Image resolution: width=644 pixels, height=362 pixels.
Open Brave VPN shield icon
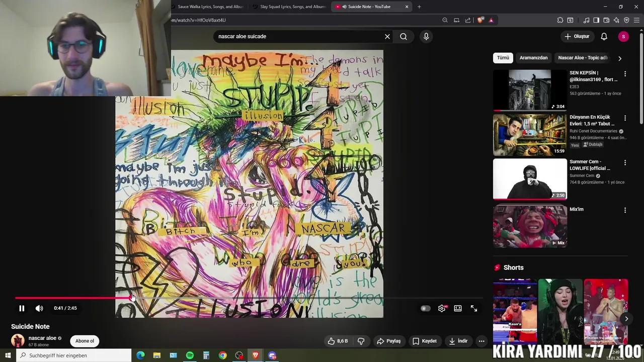point(626,20)
